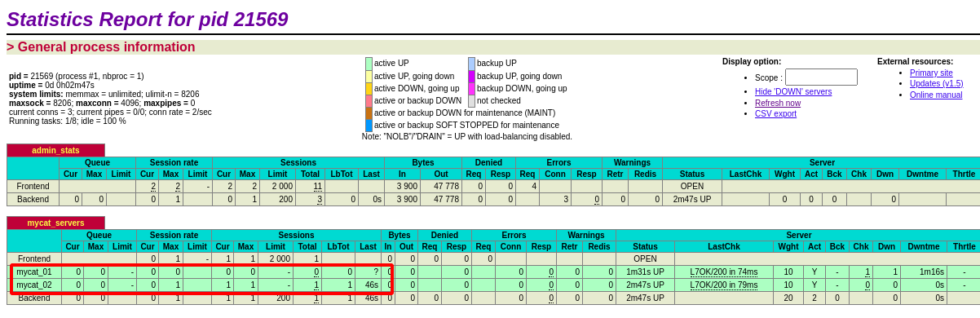The width and height of the screenshot is (980, 318).
Task: Click the 'L7OK/200 in 74ms' last check value
Action: [723, 272]
